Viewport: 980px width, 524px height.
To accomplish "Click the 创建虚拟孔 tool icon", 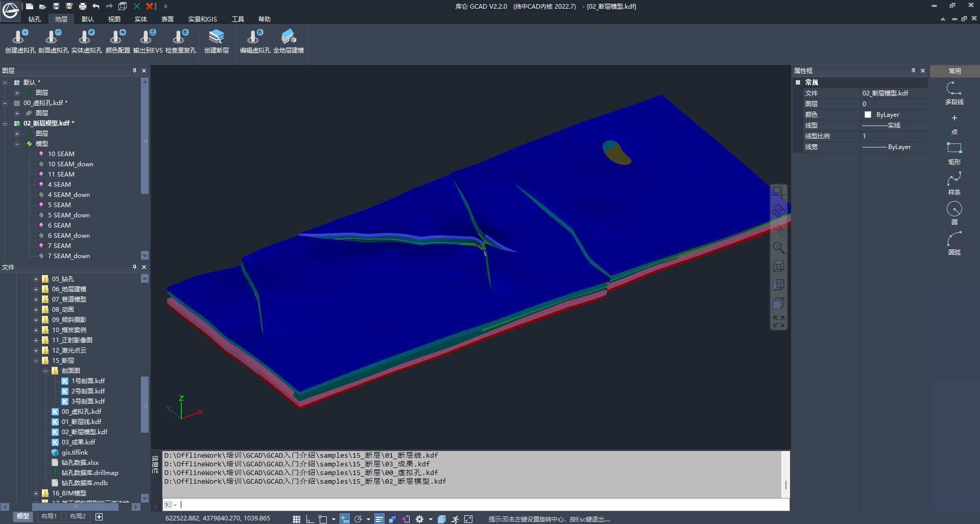I will 20,37.
